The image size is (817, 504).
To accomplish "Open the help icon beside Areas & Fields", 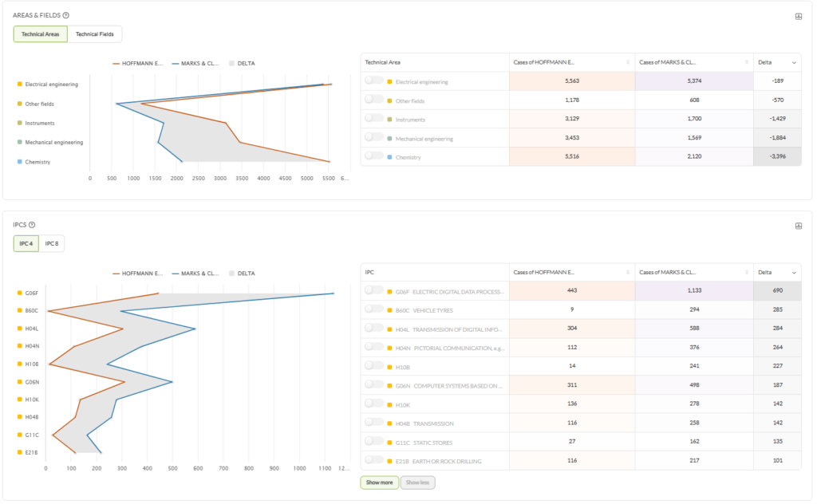I will 66,15.
